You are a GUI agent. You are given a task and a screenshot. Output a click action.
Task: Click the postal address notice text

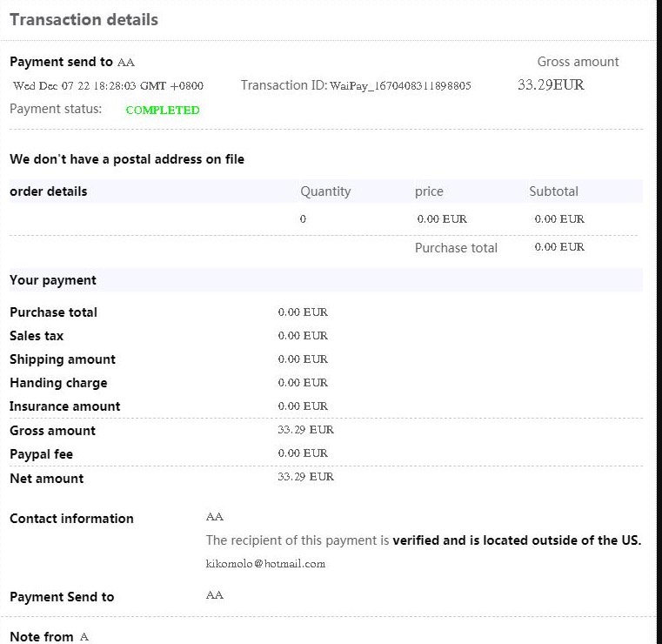[127, 159]
